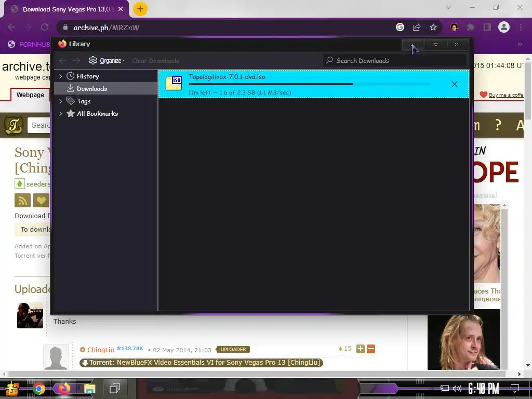This screenshot has width=532, height=399.
Task: Expand hidden bookmarks overflow chevron
Action: click(520, 44)
